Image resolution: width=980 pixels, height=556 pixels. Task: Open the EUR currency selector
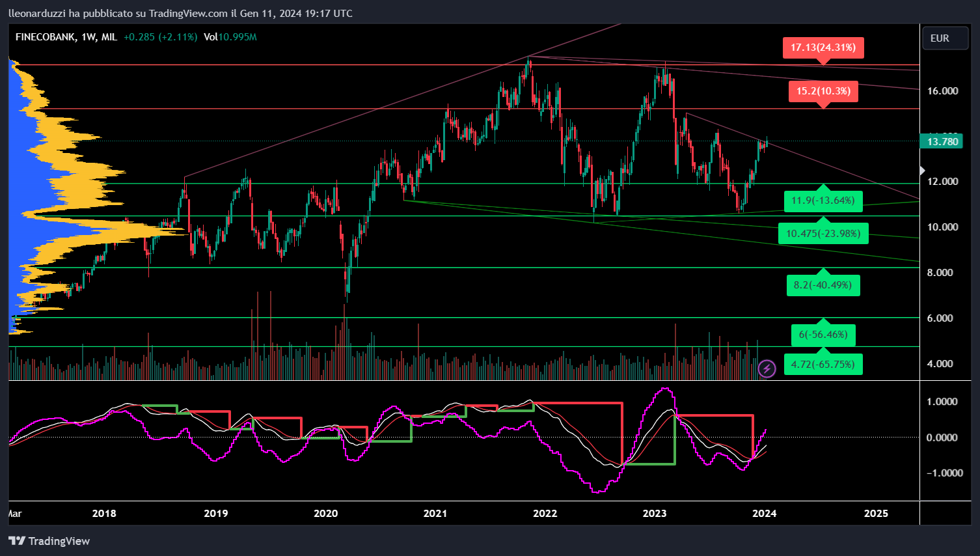click(946, 38)
